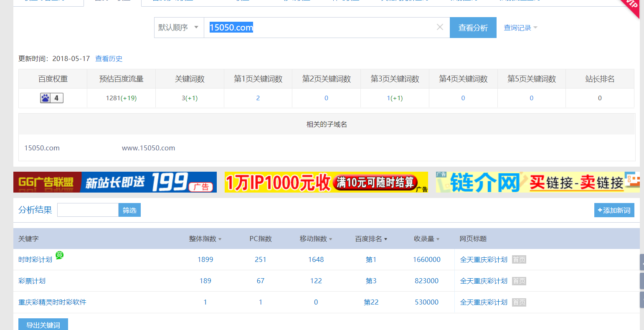Click the www.15050.com subdomain

click(x=148, y=148)
